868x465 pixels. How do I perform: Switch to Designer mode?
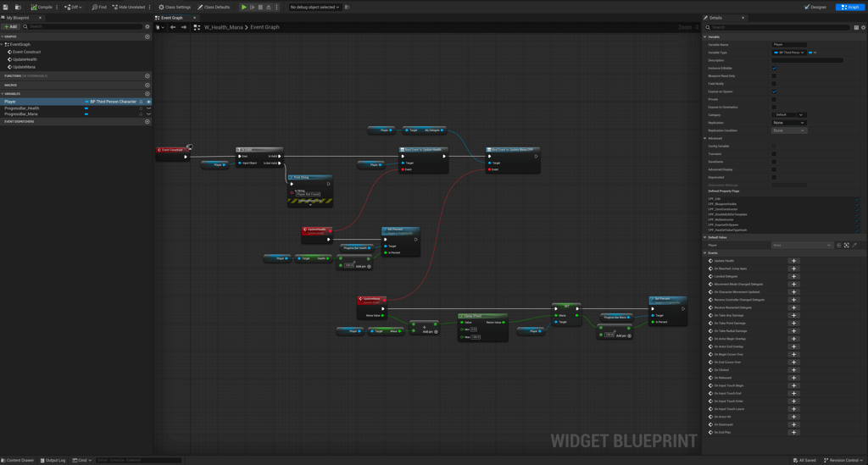pos(815,7)
